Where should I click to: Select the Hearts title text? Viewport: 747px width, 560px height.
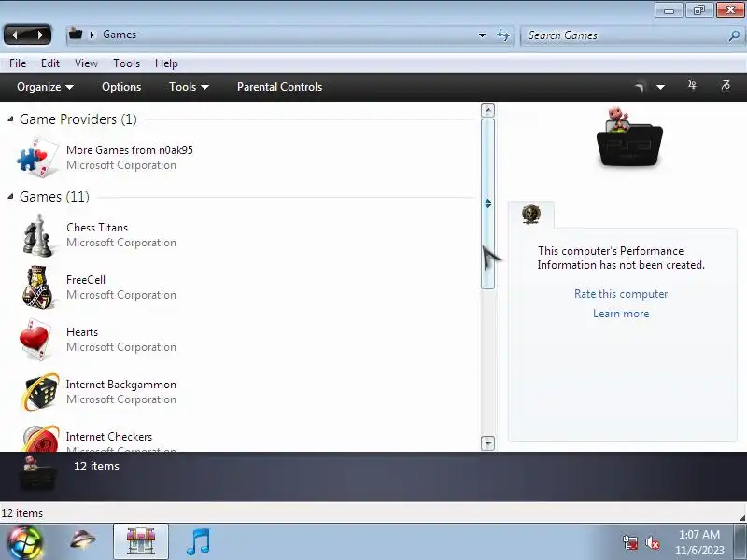(x=82, y=332)
